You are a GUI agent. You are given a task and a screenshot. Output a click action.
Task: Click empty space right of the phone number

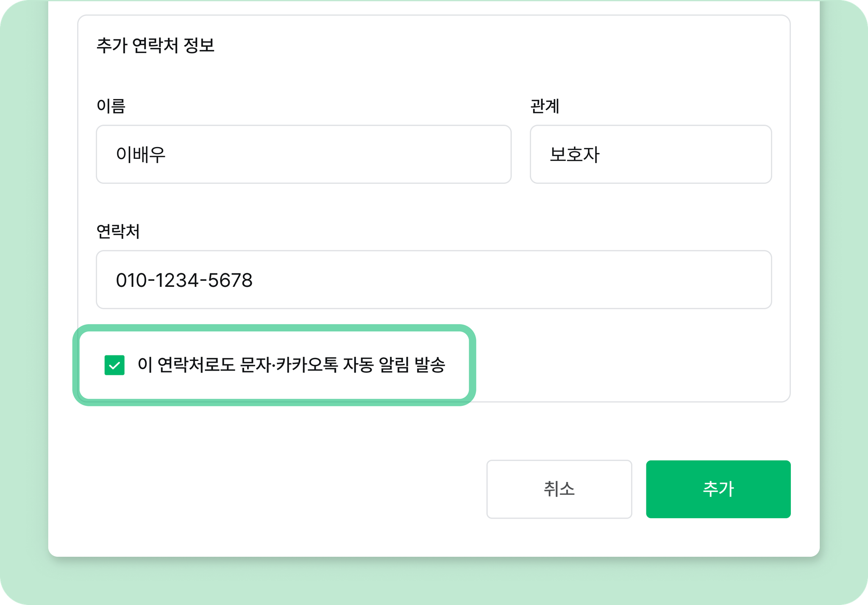click(509, 280)
